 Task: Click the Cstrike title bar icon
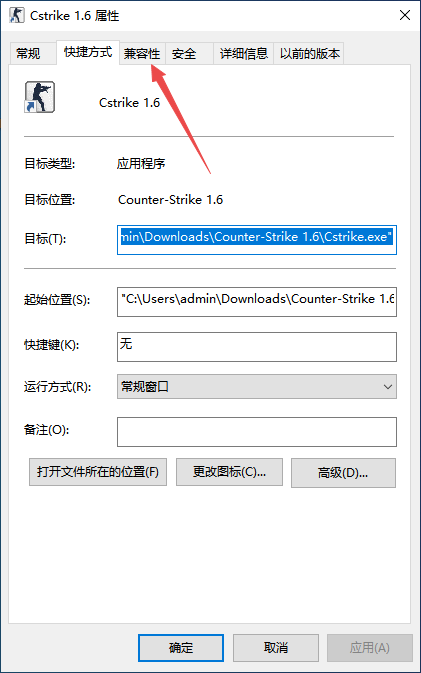[16, 15]
